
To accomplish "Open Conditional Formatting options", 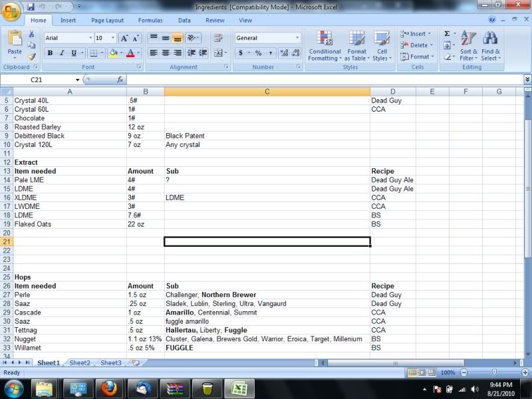I will pyautogui.click(x=325, y=46).
